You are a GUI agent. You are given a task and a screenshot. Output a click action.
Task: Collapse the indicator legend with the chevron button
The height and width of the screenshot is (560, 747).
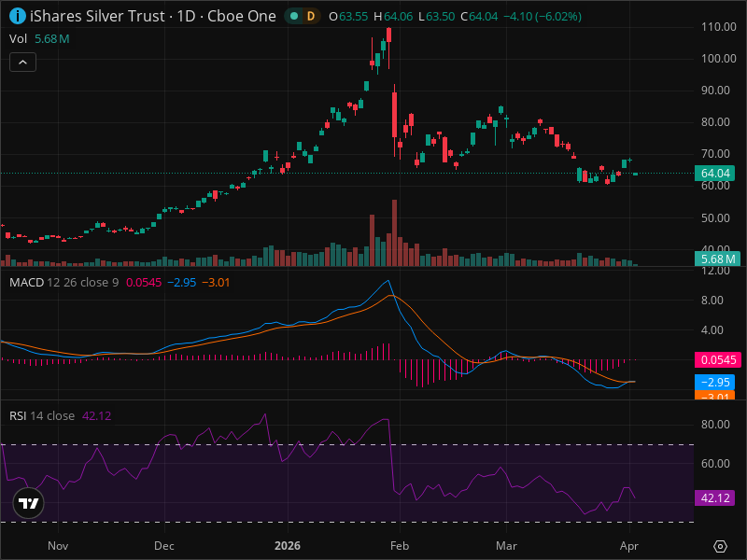[x=22, y=63]
